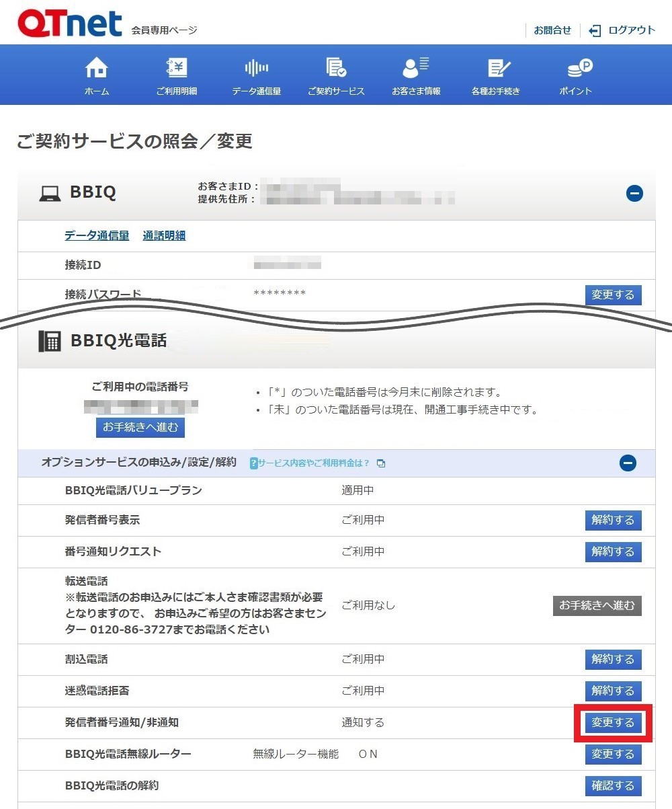Click 確認する for BBIQ光電話の解約
The width and height of the screenshot is (672, 809).
click(613, 785)
